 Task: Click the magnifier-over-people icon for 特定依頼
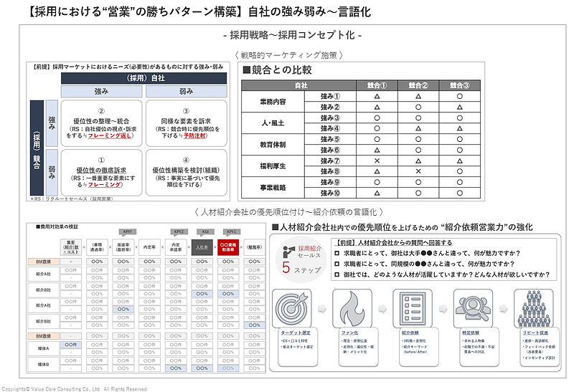coord(473,308)
